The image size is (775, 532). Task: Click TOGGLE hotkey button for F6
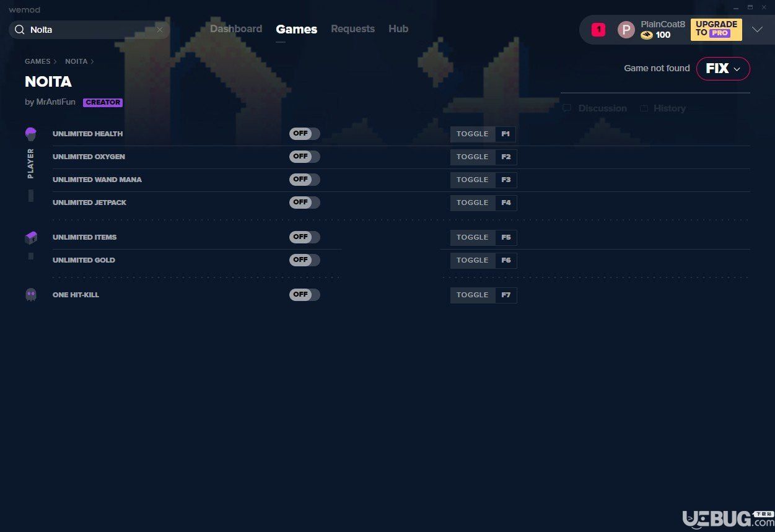[473, 260]
